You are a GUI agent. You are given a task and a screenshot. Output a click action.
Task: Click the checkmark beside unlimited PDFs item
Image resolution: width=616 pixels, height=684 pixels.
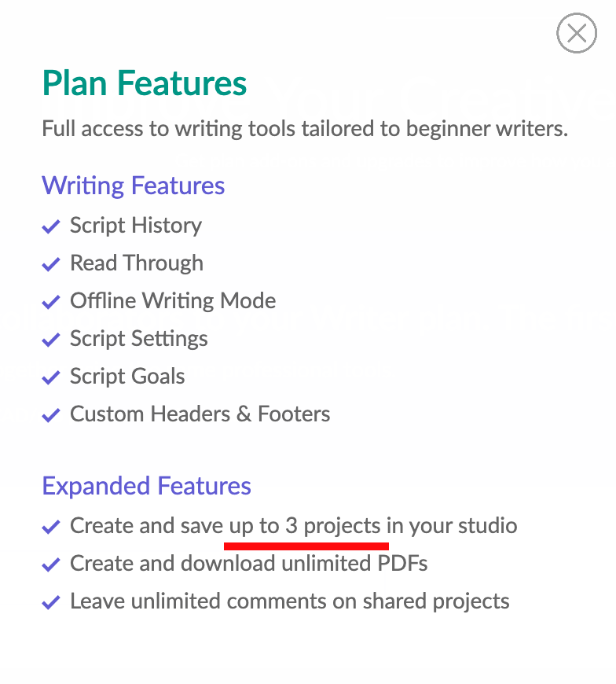point(50,564)
